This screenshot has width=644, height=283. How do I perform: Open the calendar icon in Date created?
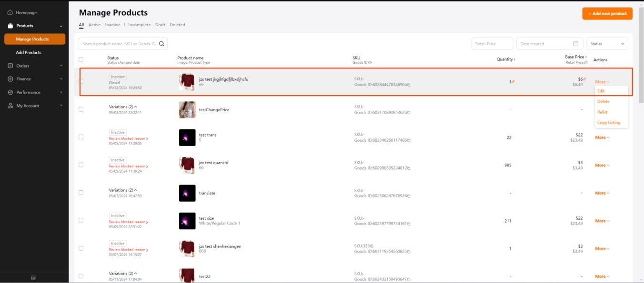575,44
